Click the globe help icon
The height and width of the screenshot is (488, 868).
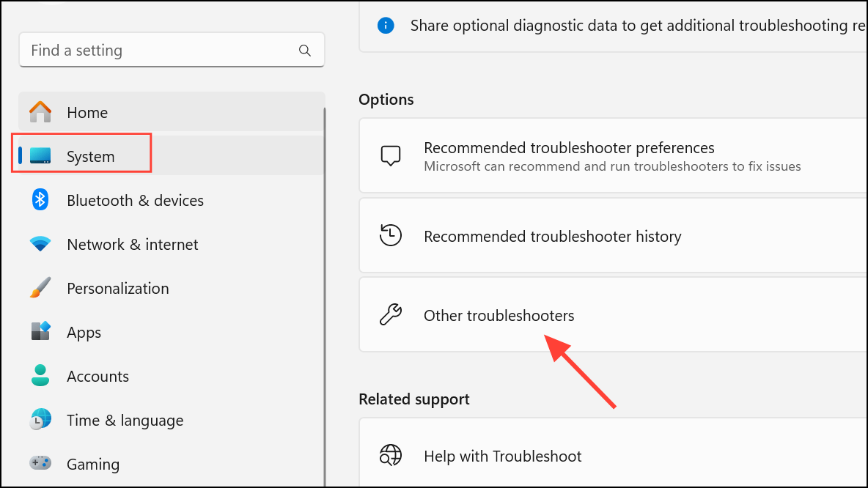click(x=391, y=456)
